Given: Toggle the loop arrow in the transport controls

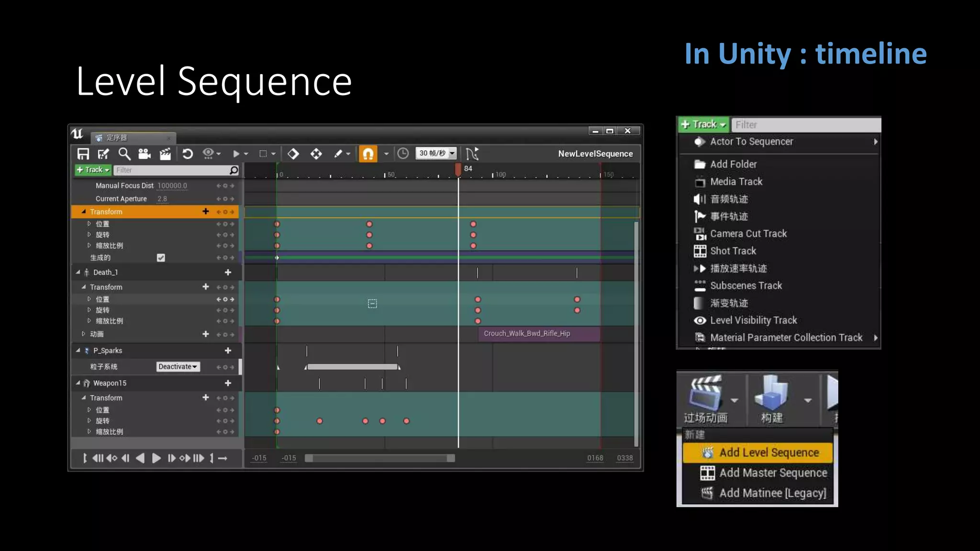Looking at the screenshot, I should point(223,458).
